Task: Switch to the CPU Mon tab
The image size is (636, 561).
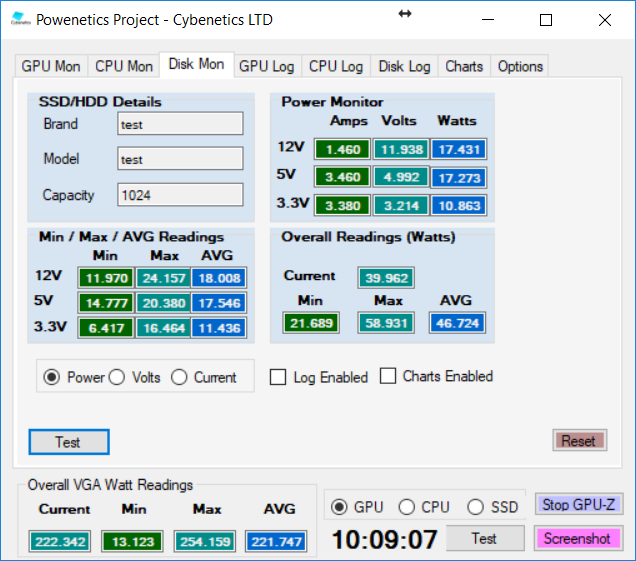Action: [x=124, y=66]
